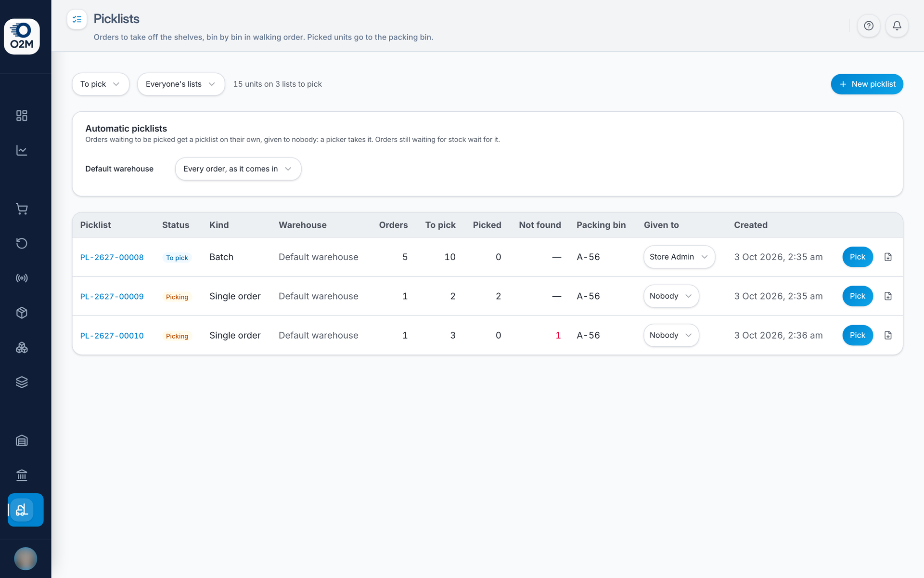Open the help question mark button

pyautogui.click(x=869, y=26)
